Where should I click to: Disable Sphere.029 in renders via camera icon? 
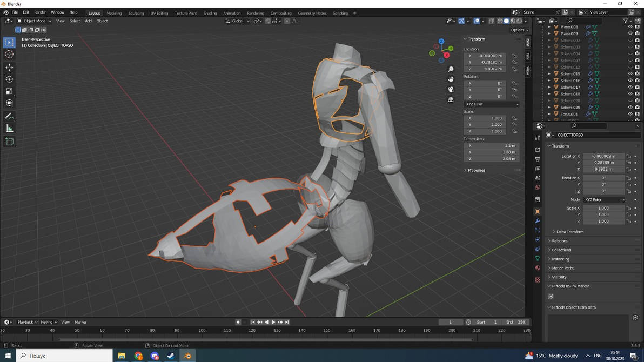pyautogui.click(x=637, y=107)
